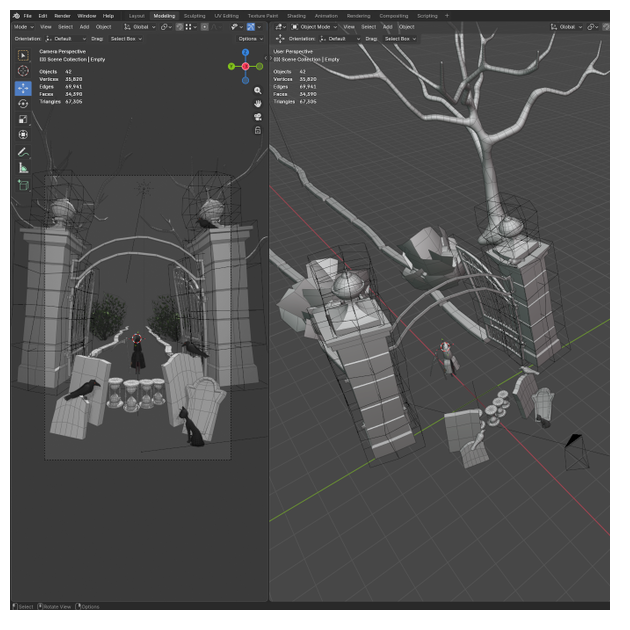Choose the Rotate tool
The height and width of the screenshot is (630, 630).
[x=23, y=104]
